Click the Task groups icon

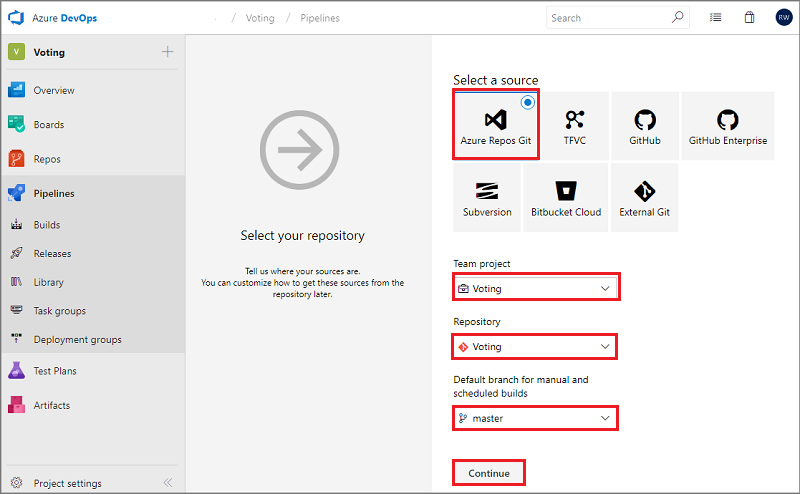click(16, 310)
